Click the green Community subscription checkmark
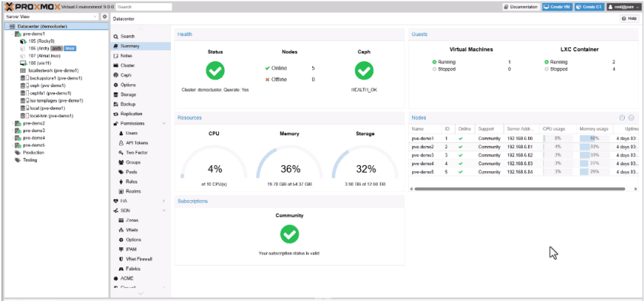 pyautogui.click(x=289, y=234)
